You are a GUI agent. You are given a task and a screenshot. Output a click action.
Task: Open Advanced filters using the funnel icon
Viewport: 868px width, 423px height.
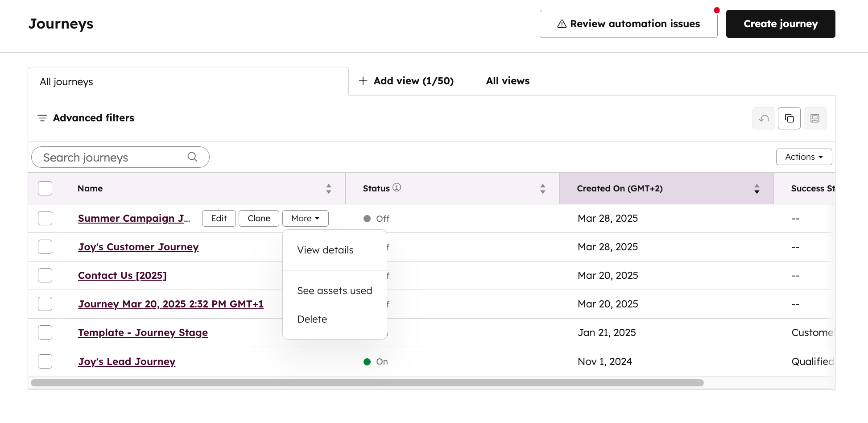click(42, 118)
